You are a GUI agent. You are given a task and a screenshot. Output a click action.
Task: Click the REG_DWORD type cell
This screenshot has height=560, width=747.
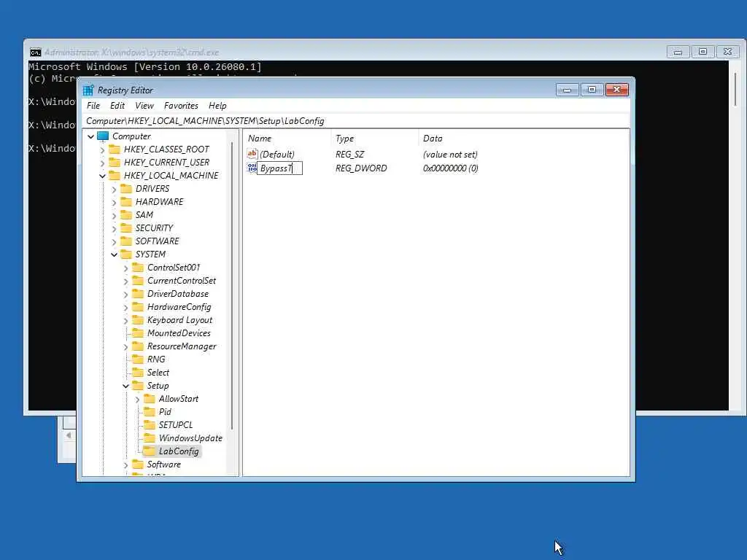click(x=361, y=168)
